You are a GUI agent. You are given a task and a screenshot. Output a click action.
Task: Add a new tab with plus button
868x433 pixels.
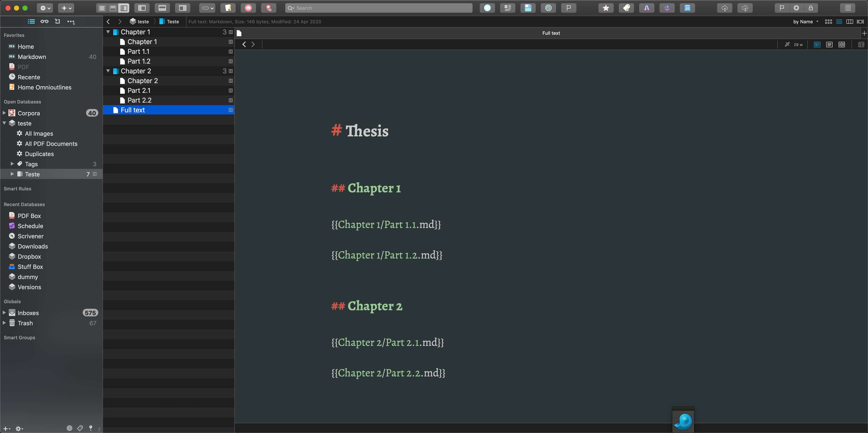(x=864, y=33)
